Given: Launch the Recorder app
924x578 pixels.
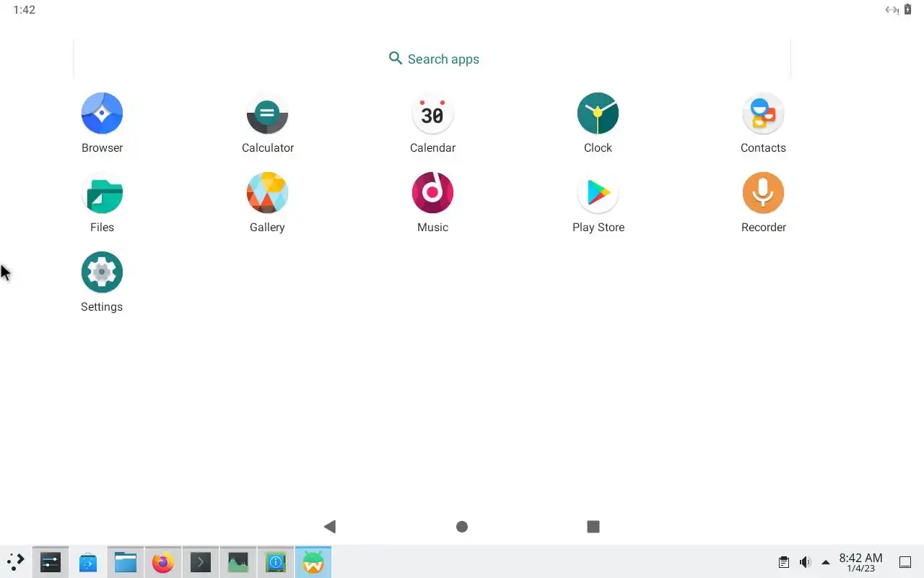Looking at the screenshot, I should click(763, 193).
